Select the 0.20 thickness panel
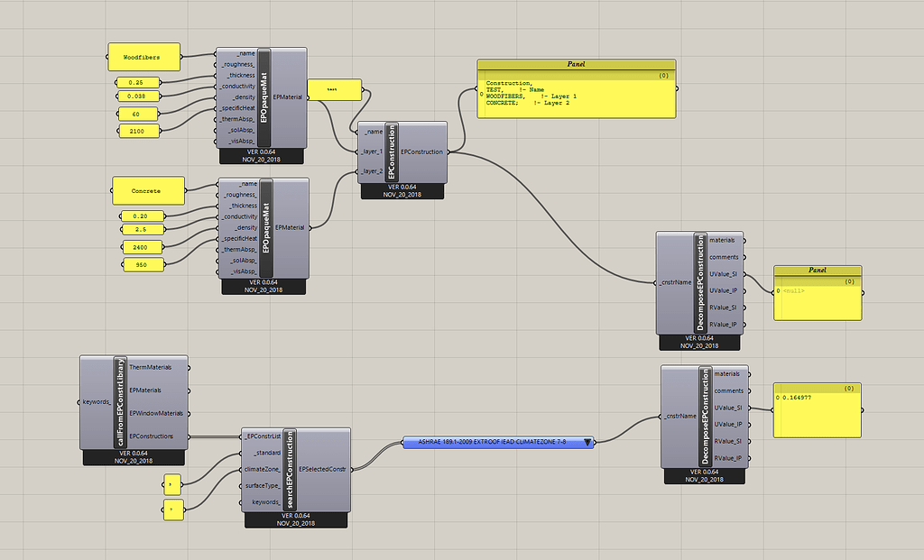 tap(142, 216)
